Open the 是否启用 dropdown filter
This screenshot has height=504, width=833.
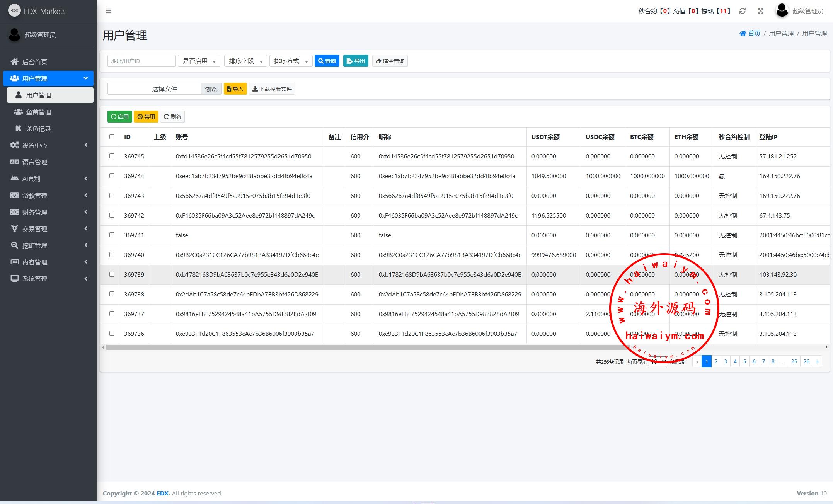coord(199,61)
